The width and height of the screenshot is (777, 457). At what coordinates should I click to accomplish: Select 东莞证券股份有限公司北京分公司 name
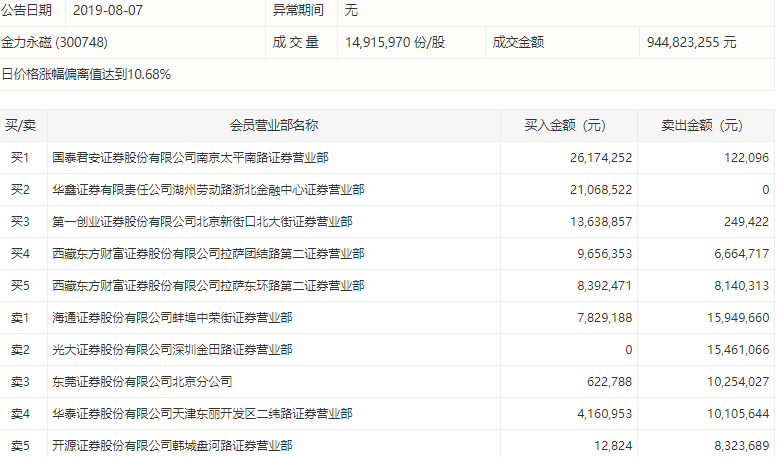142,382
